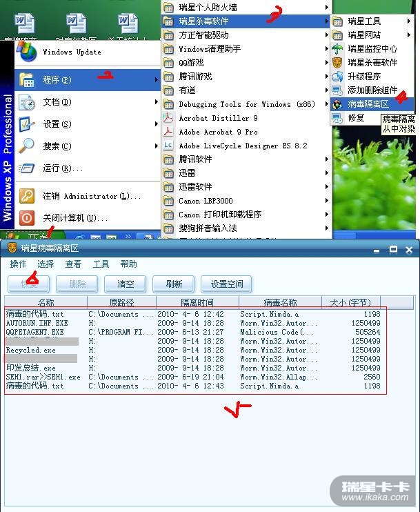The image size is (420, 512).
Task: Expand the Canon LBP3000 submenu arrow
Action: point(326,201)
